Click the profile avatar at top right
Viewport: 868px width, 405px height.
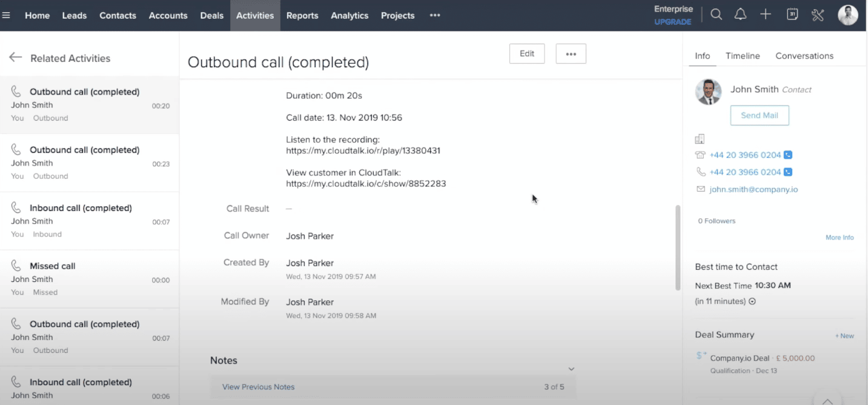[x=847, y=15]
